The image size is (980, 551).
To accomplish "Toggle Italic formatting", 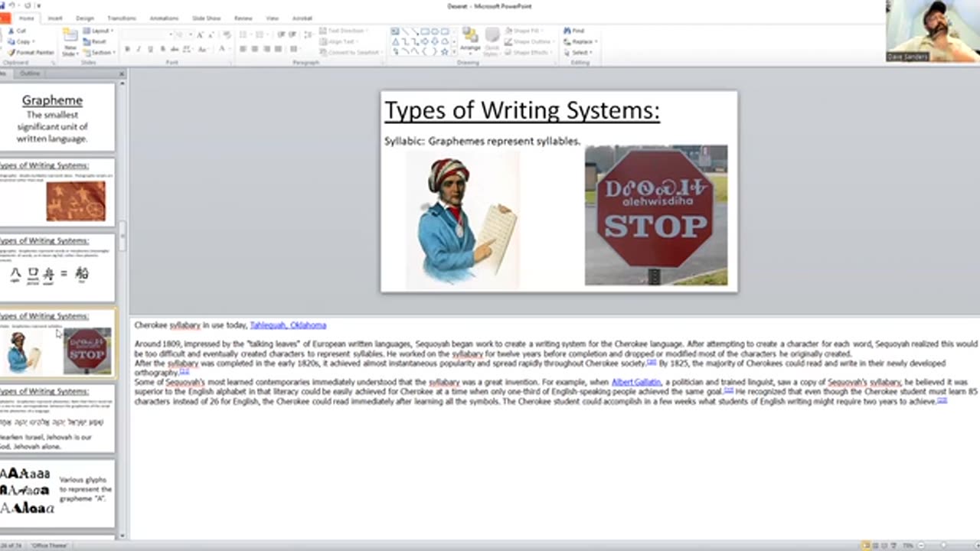I will pyautogui.click(x=139, y=49).
